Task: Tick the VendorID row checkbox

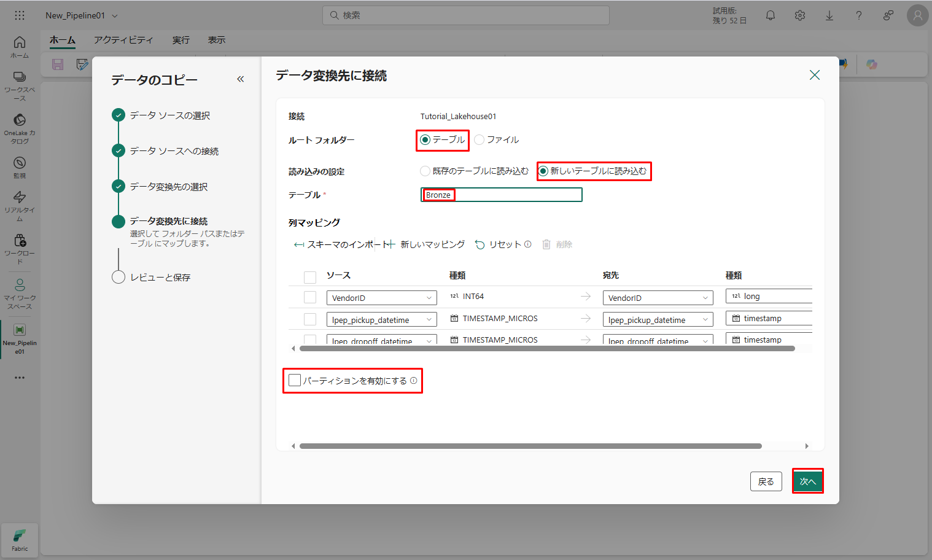Action: [x=310, y=298]
